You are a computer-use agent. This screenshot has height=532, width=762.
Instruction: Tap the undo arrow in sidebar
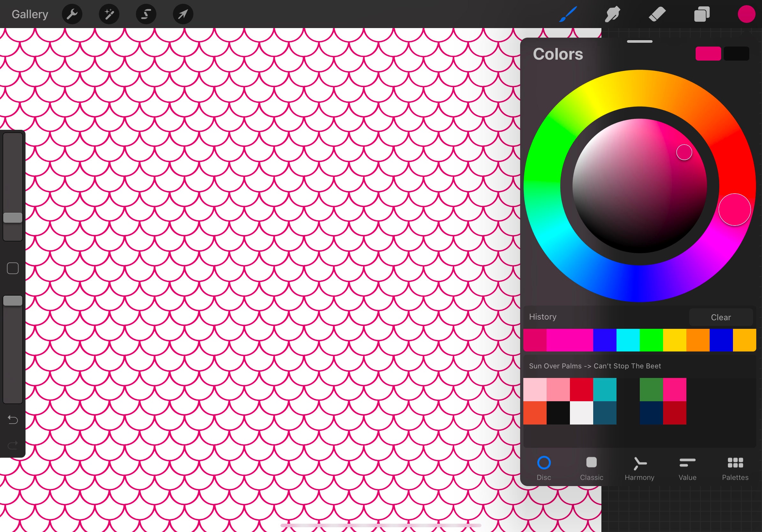click(13, 419)
